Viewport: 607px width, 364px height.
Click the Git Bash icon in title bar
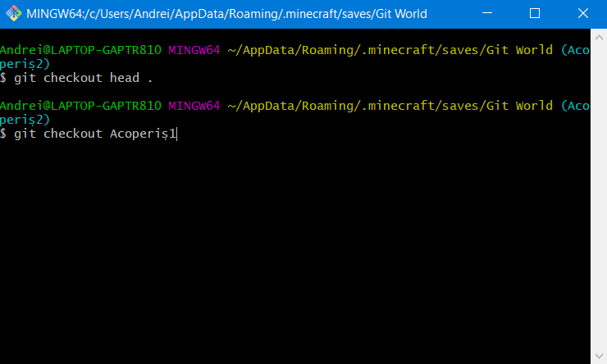tap(12, 13)
